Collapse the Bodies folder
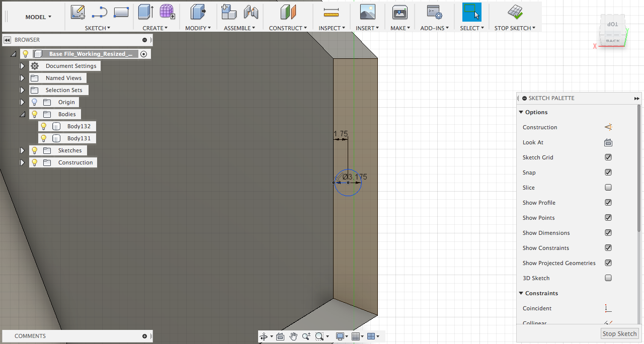The width and height of the screenshot is (644, 344). click(22, 114)
